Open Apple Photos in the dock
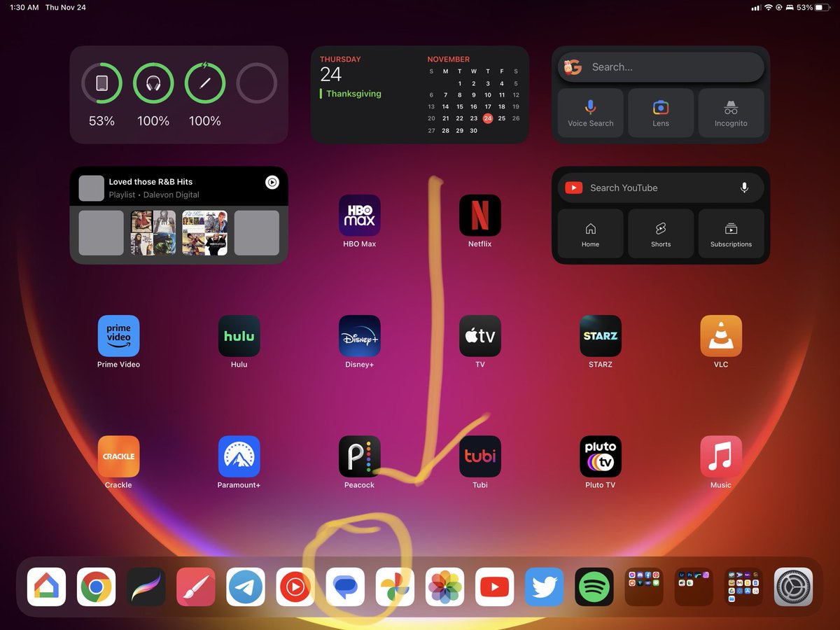Screen dimensions: 840x630 click(445, 587)
